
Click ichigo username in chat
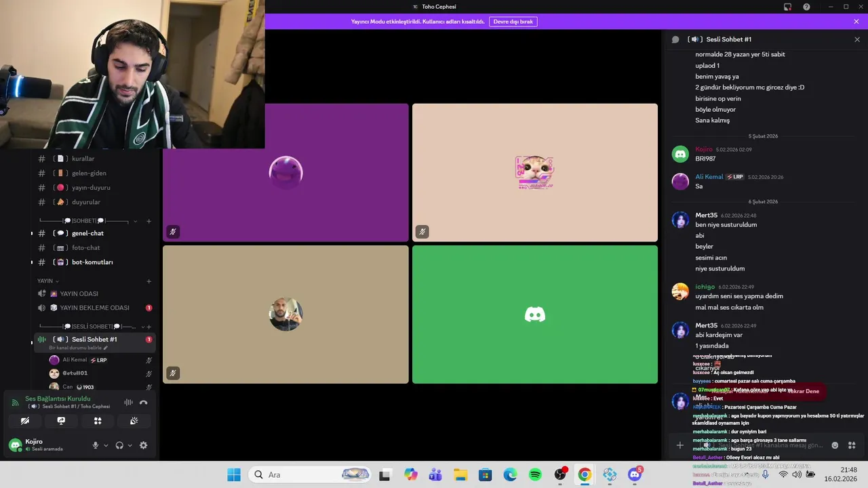705,287
